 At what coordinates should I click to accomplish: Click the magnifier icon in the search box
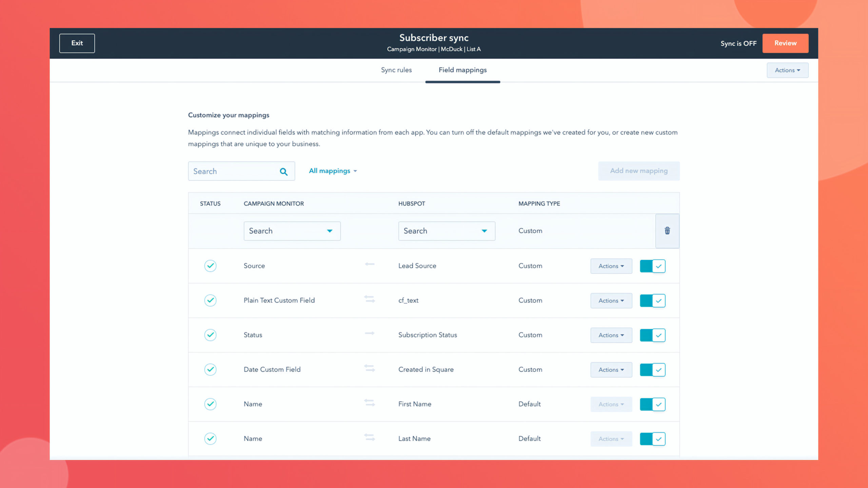click(x=283, y=171)
